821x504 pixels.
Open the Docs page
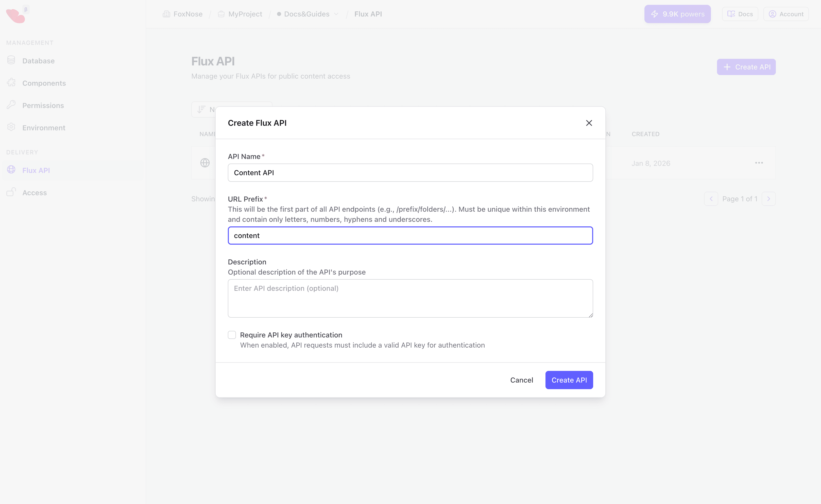point(739,14)
